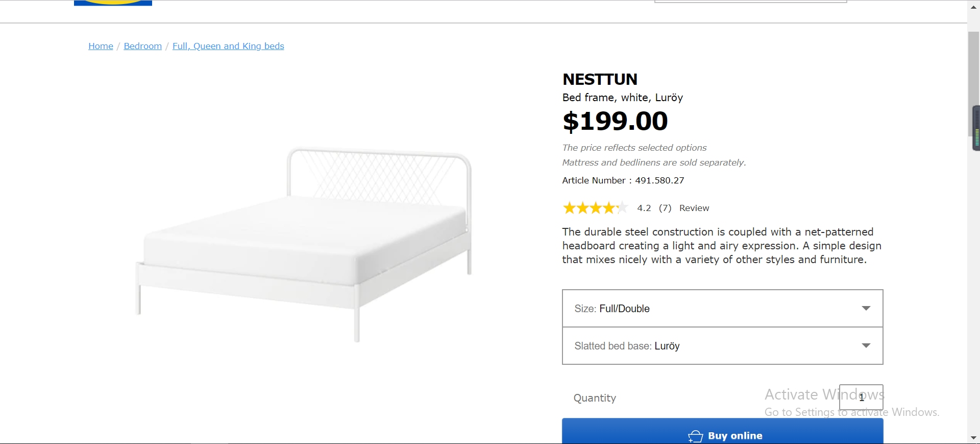Click the dark level-meter widget on right edge
Viewport: 980px width, 444px height.
(x=976, y=128)
